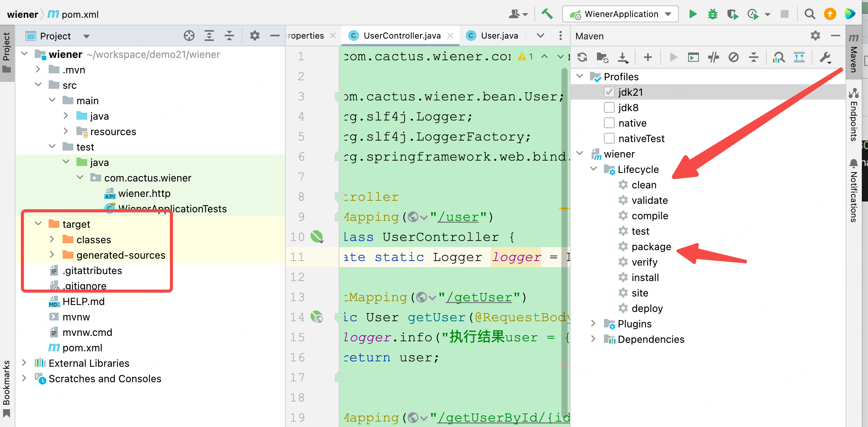Uncheck the jdk21 profile checkbox
This screenshot has width=868, height=427.
[x=609, y=92]
